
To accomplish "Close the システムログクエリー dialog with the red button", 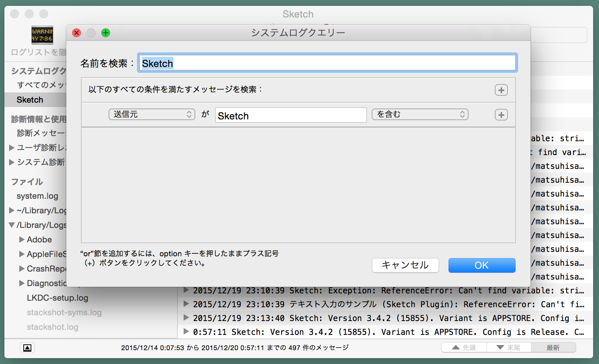I will 77,33.
